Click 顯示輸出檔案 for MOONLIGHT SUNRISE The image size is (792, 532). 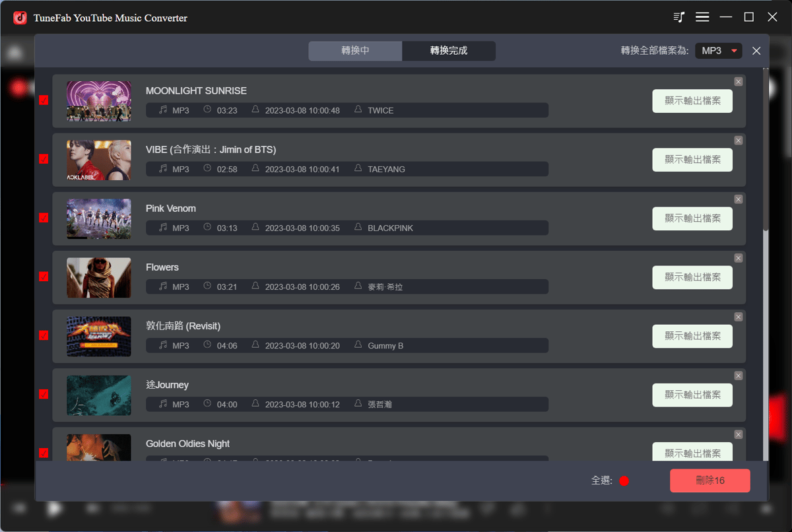[692, 101]
